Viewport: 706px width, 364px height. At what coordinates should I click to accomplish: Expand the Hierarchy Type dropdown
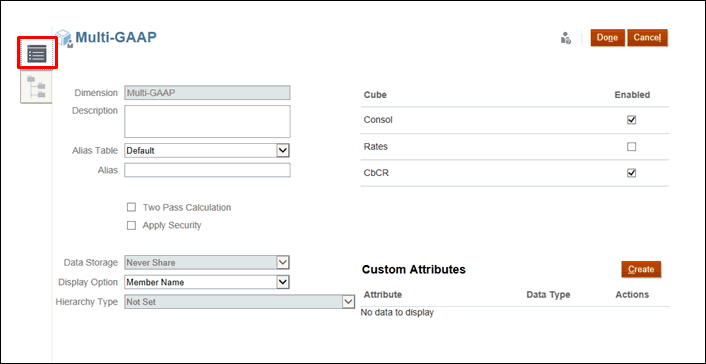coord(240,302)
